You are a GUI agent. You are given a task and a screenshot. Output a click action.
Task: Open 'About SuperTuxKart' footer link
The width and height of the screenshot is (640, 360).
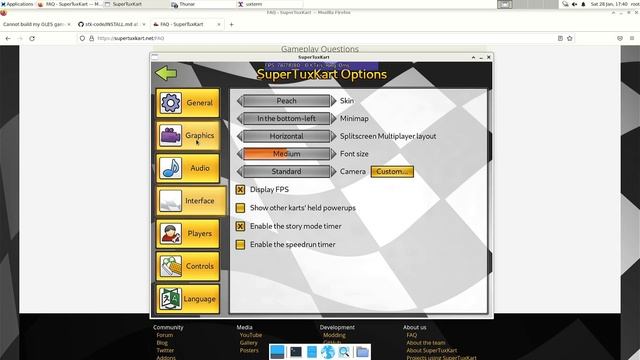pyautogui.click(x=431, y=351)
